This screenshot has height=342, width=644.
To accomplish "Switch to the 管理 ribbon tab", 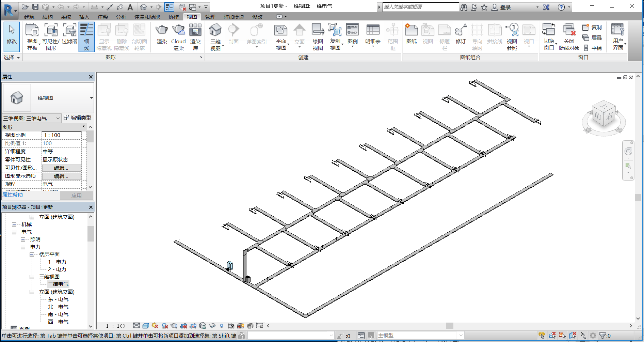I will 210,17.
